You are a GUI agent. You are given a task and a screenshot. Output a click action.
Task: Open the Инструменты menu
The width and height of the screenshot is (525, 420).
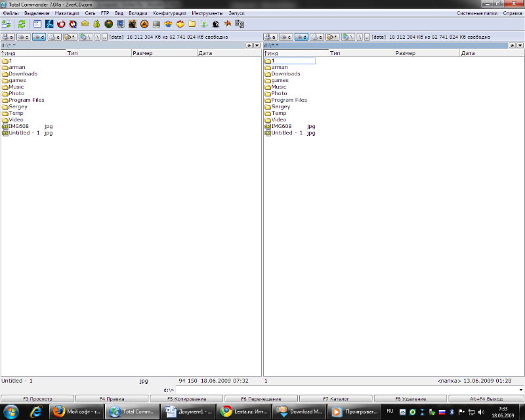[x=207, y=13]
